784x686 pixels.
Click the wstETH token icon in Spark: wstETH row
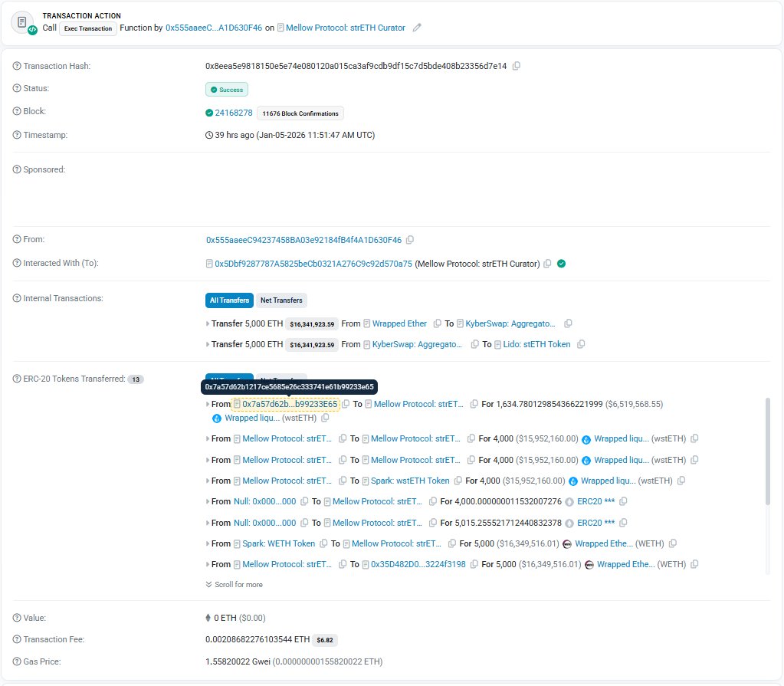[573, 481]
